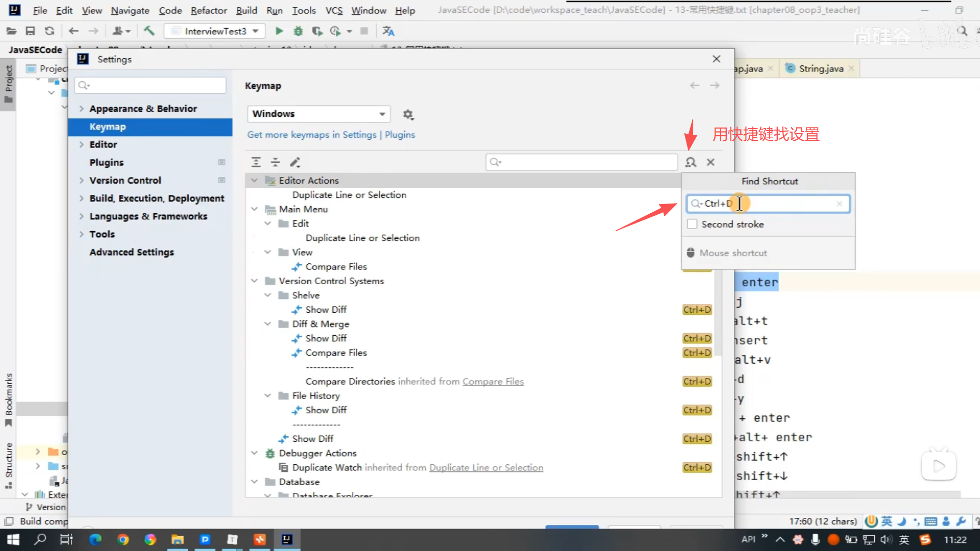Click Find Actions by Shortcut icon
Viewport: 980px width, 551px height.
691,162
